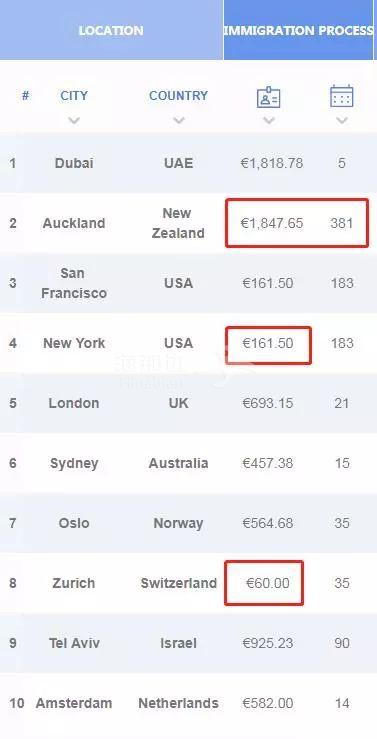The height and width of the screenshot is (739, 377).
Task: Click the Sydney city entry
Action: click(74, 463)
